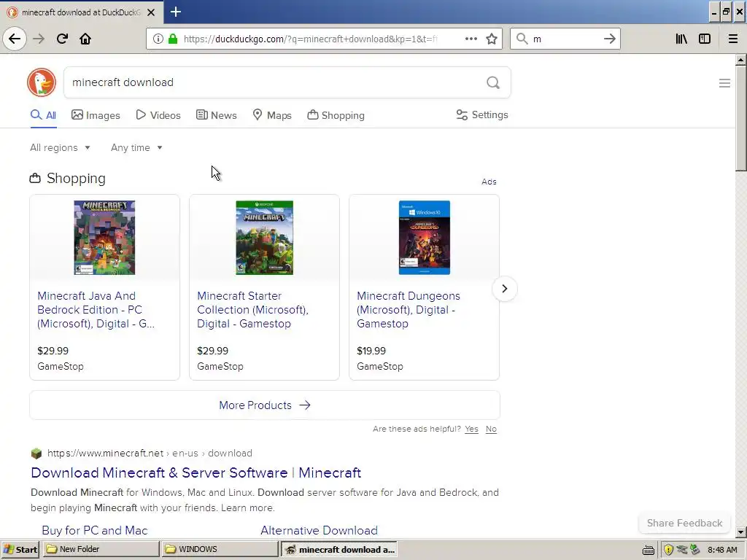Image resolution: width=747 pixels, height=560 pixels.
Task: Click the security shield tray icon
Action: pos(668,550)
